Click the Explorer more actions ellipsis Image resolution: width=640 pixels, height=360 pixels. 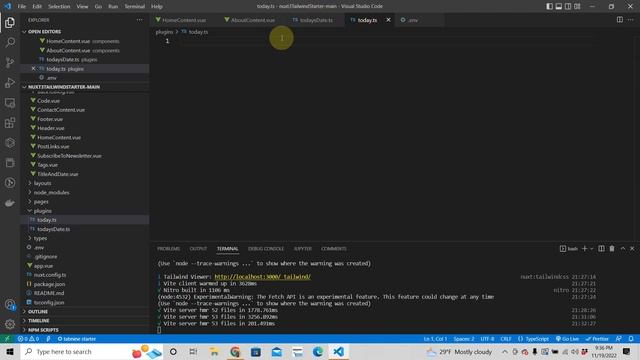(x=140, y=20)
